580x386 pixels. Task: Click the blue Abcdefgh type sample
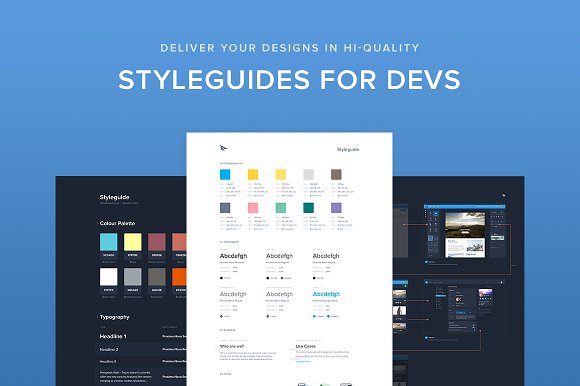326,294
